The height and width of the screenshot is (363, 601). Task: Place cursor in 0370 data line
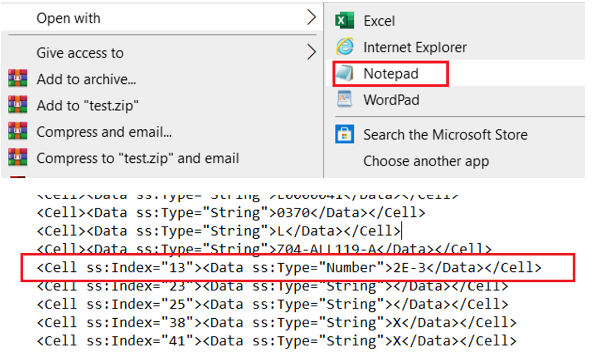click(x=231, y=212)
